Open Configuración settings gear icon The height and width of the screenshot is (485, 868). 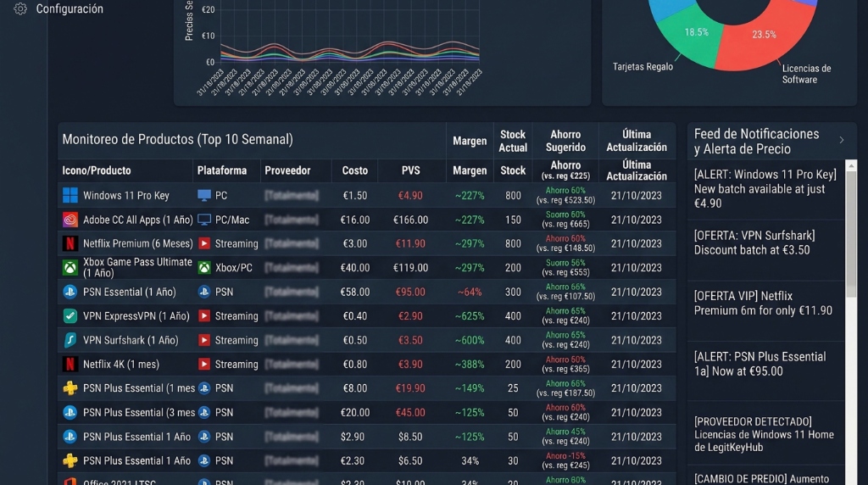click(x=20, y=8)
